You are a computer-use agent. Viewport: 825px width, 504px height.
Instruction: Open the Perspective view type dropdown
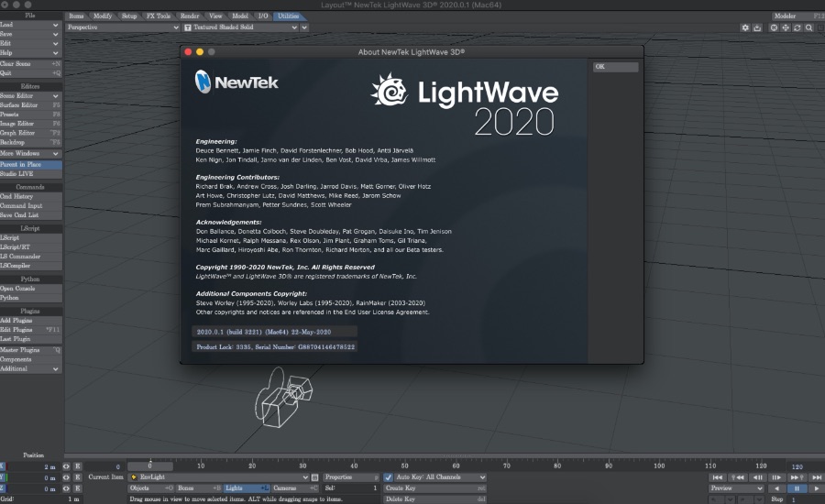coord(123,27)
